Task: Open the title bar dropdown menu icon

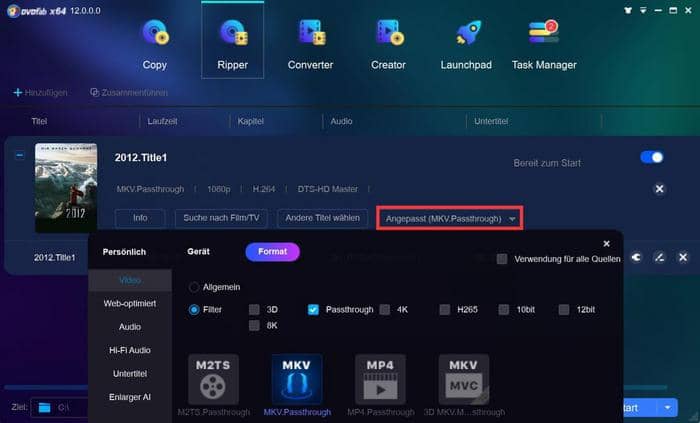Action: (x=643, y=10)
